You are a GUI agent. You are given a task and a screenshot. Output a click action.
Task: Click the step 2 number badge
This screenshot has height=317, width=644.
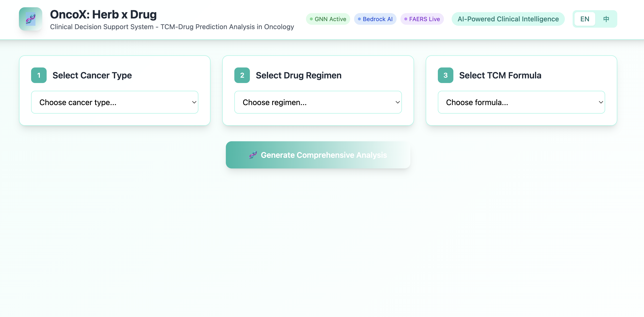pos(242,75)
